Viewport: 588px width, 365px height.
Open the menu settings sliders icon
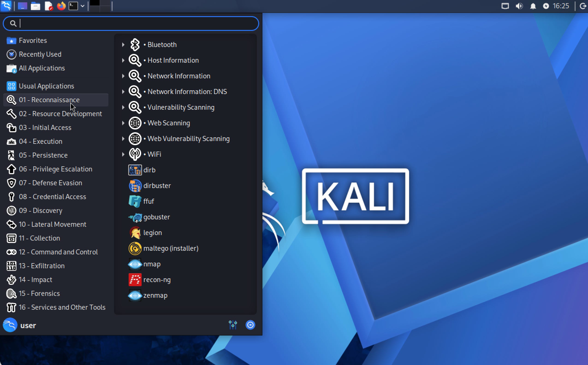click(233, 325)
